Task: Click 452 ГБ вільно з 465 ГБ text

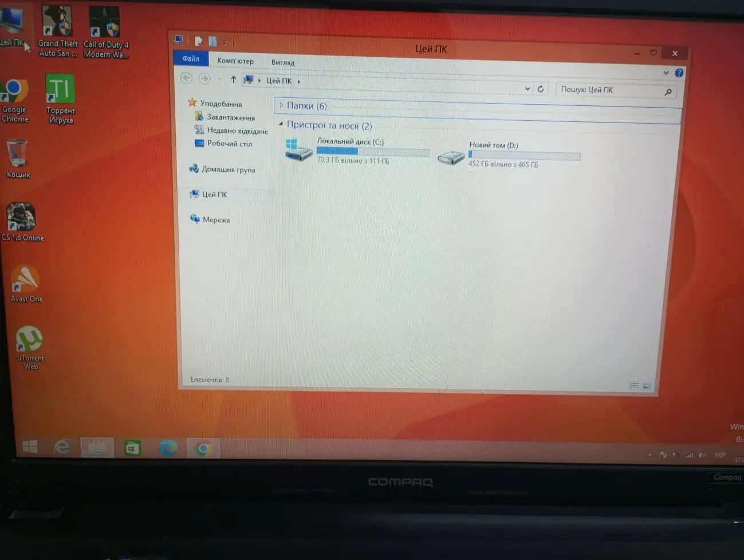Action: pyautogui.click(x=503, y=164)
